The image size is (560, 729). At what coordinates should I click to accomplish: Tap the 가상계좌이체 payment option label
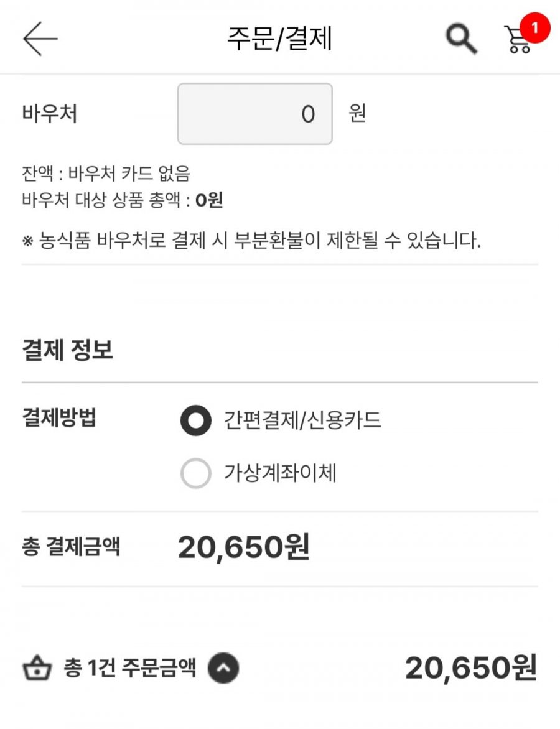(x=280, y=474)
